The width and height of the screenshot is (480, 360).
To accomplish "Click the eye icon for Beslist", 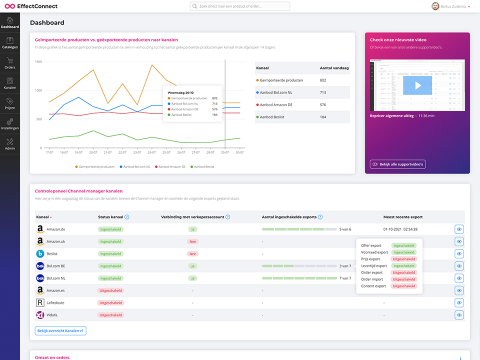I will click(x=459, y=254).
